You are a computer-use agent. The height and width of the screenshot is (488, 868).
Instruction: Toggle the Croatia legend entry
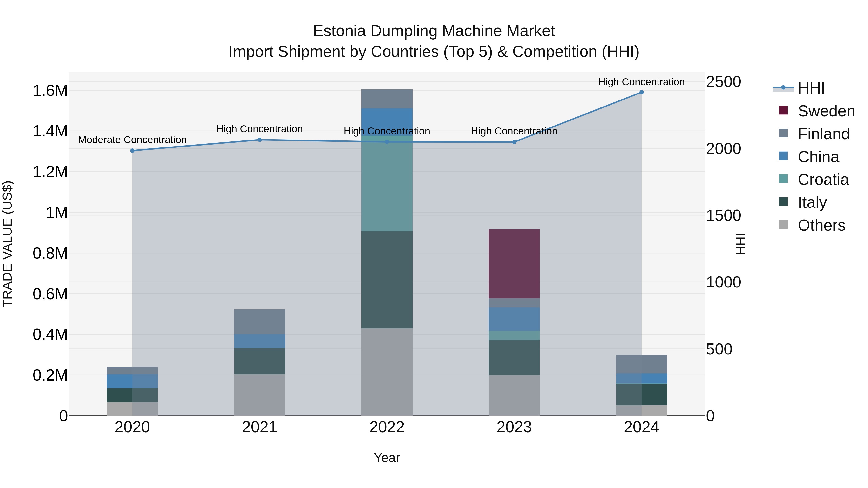coord(814,180)
